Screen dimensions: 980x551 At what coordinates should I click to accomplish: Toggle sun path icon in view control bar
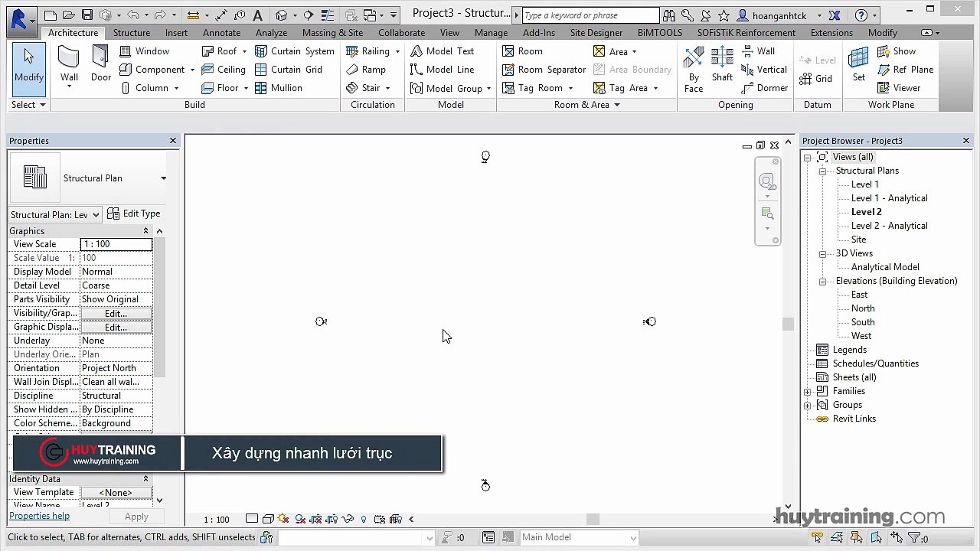pos(284,519)
